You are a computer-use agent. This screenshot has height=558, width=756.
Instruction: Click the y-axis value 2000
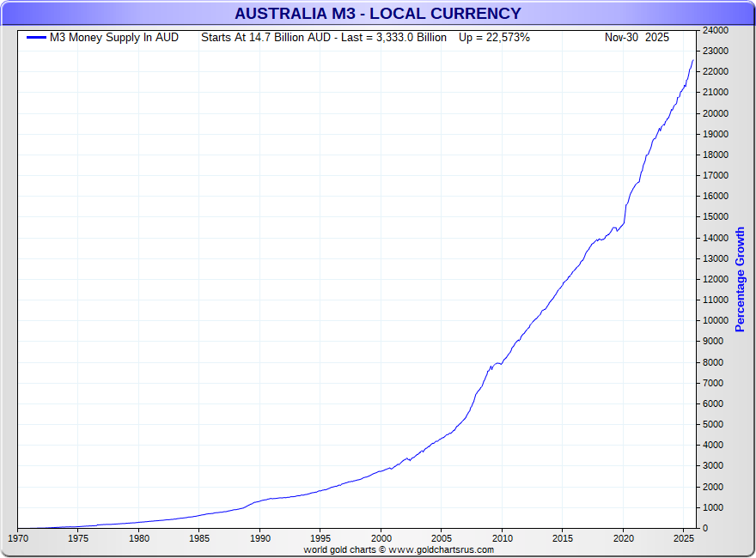coord(713,487)
